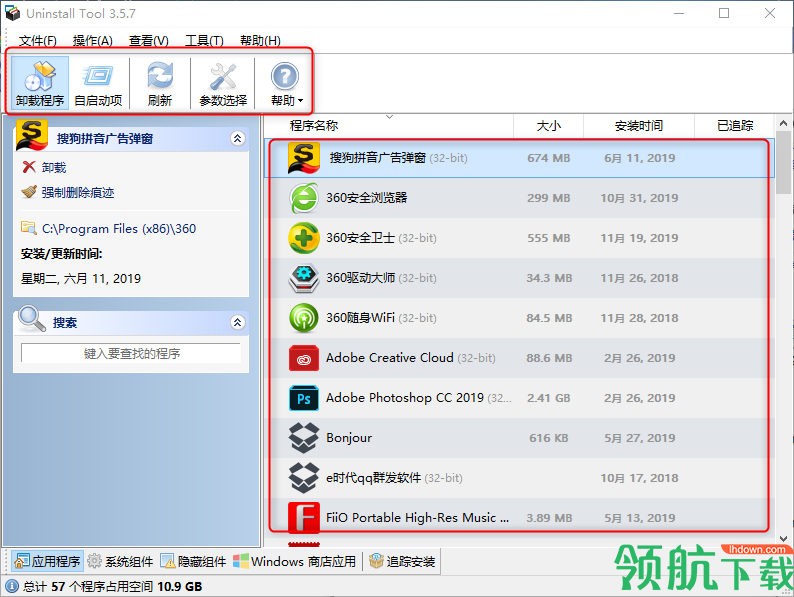Select the 搜狗拼音广告弹窗 list icon
The image size is (794, 597).
click(303, 158)
